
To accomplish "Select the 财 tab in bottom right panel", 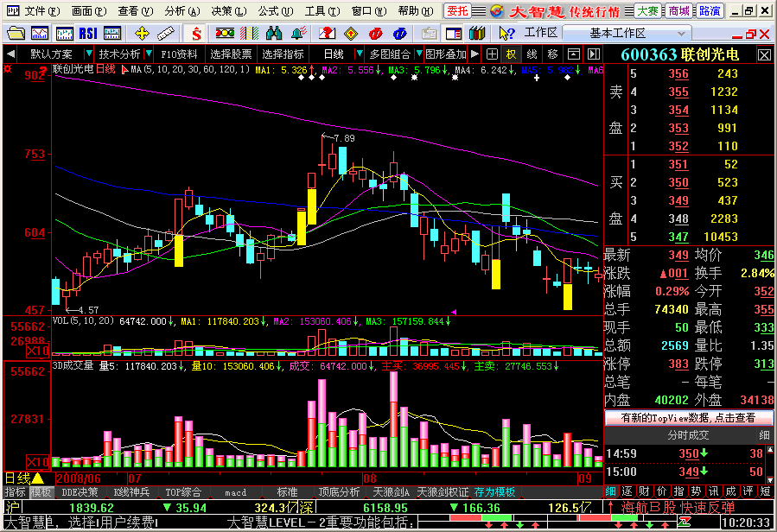I will [644, 491].
